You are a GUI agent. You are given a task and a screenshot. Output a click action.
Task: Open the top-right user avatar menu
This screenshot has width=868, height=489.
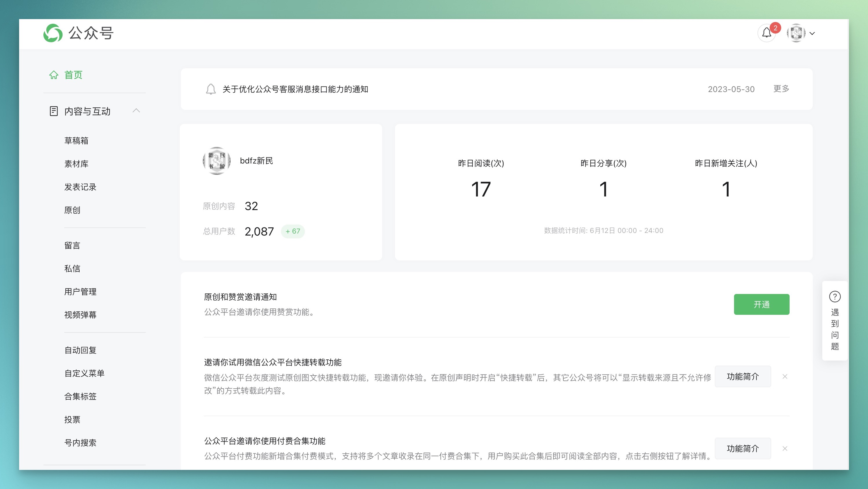796,33
